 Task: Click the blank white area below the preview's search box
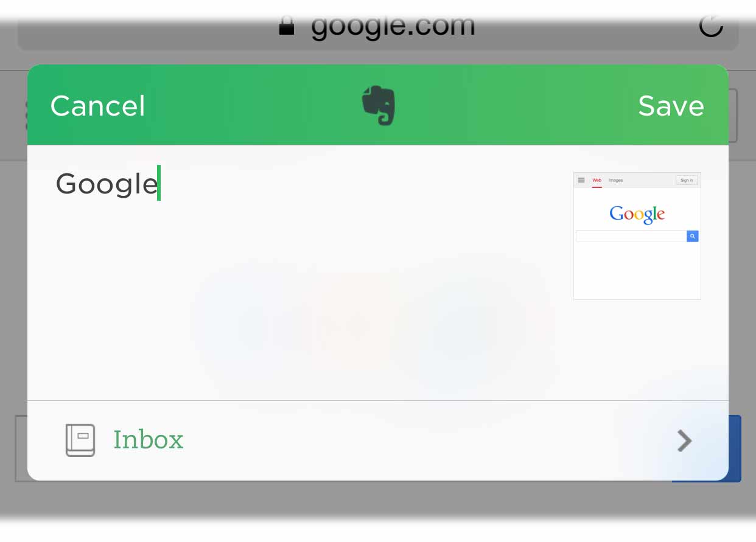pyautogui.click(x=637, y=271)
